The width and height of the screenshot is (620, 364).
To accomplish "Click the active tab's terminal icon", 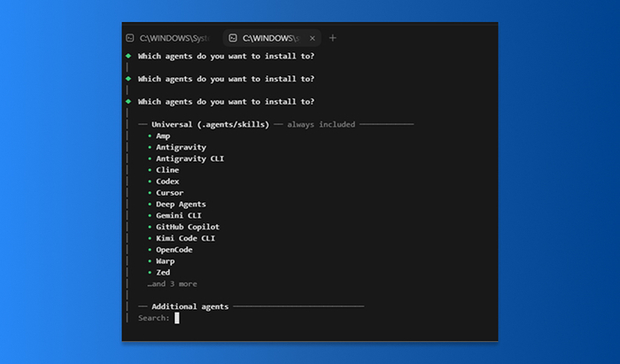I will [x=233, y=38].
